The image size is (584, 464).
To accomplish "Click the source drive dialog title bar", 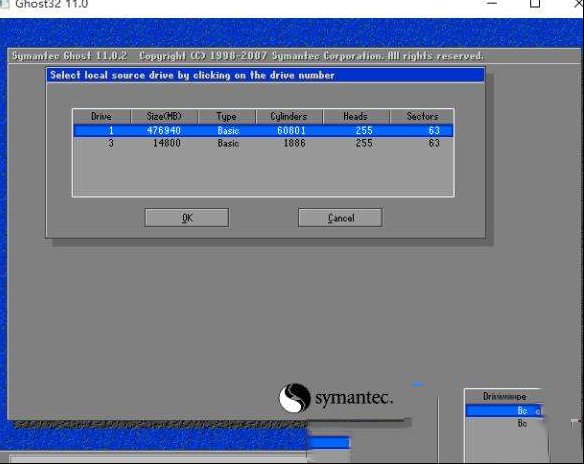I will click(266, 75).
